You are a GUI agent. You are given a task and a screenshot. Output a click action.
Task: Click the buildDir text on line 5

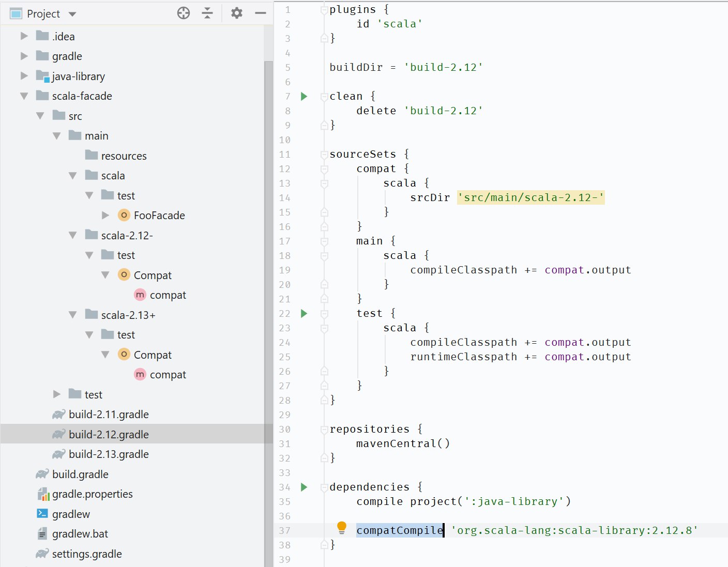point(356,67)
